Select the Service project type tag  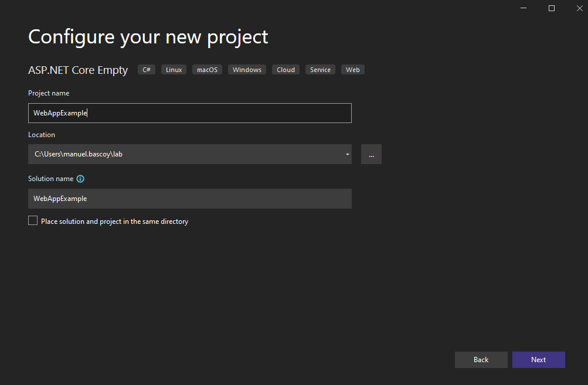coord(320,70)
